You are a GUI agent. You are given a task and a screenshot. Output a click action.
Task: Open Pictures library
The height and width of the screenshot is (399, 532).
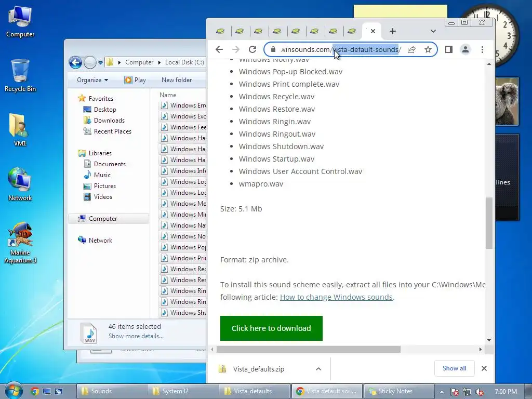[x=104, y=186]
